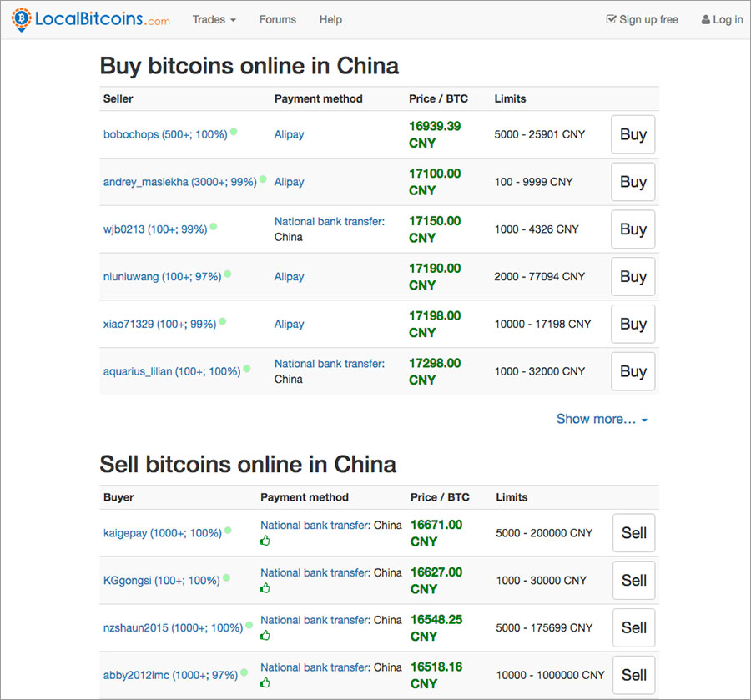Buy from wjb0213 at 17150.00 CNY
The height and width of the screenshot is (700, 751).
click(633, 229)
